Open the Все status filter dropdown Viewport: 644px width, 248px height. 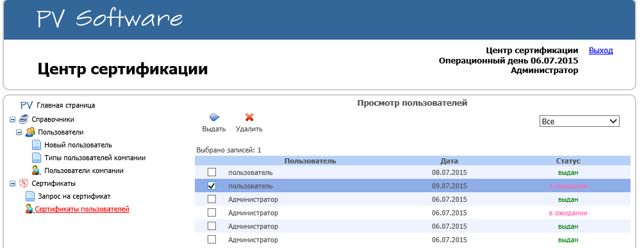point(579,122)
